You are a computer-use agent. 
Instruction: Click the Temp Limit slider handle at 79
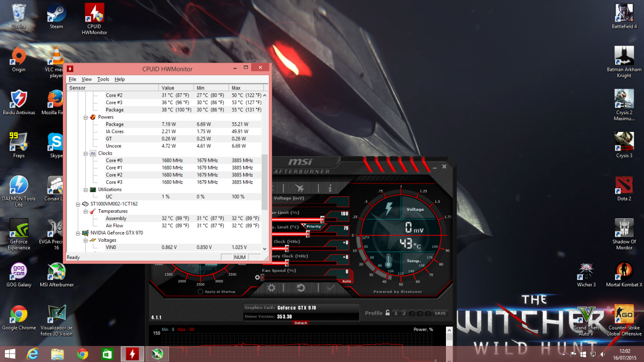point(308,233)
